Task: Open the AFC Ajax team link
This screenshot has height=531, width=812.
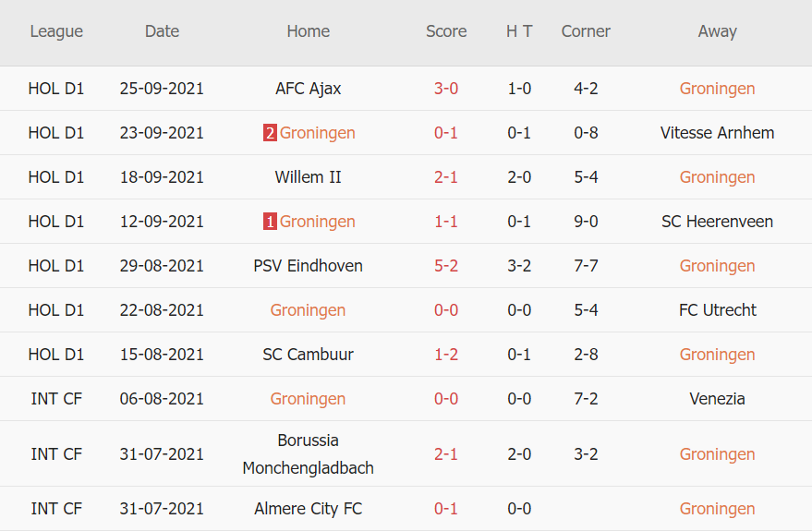Action: coord(309,89)
